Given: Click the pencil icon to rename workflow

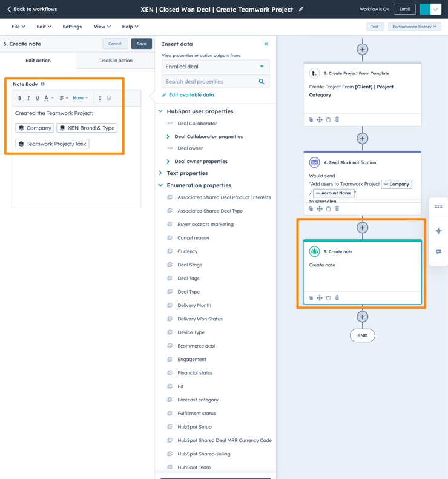Looking at the screenshot, I should (x=301, y=9).
